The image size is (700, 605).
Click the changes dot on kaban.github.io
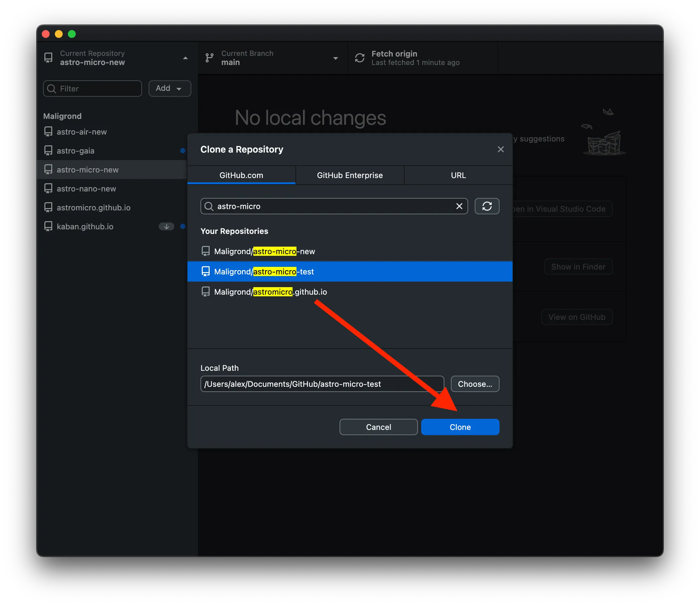183,226
